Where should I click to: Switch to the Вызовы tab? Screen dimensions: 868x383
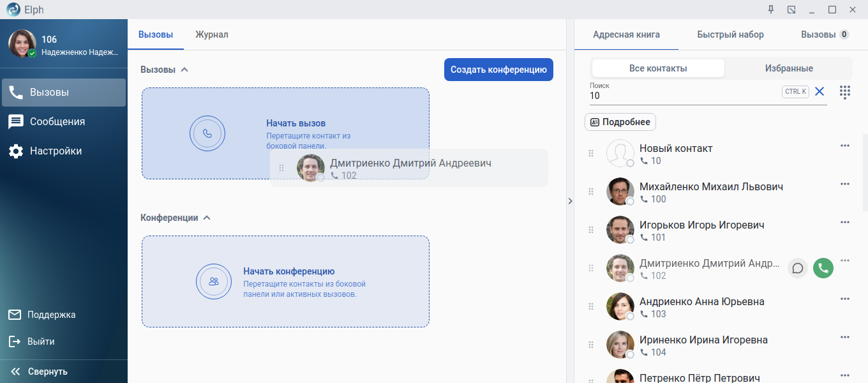(156, 34)
